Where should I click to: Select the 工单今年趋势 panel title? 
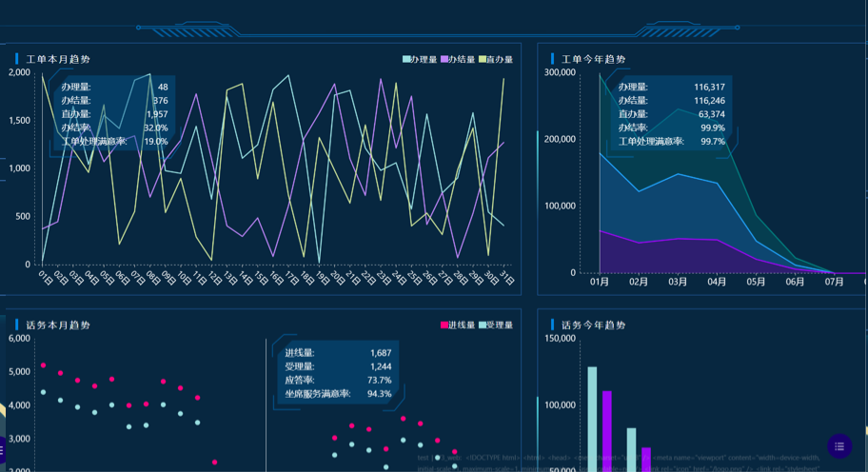click(594, 59)
